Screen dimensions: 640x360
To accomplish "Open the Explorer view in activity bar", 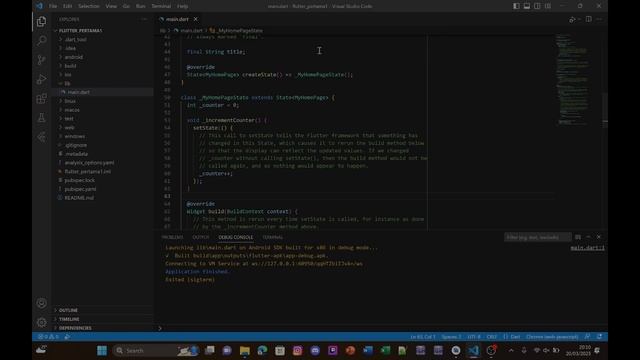I will pos(41,21).
